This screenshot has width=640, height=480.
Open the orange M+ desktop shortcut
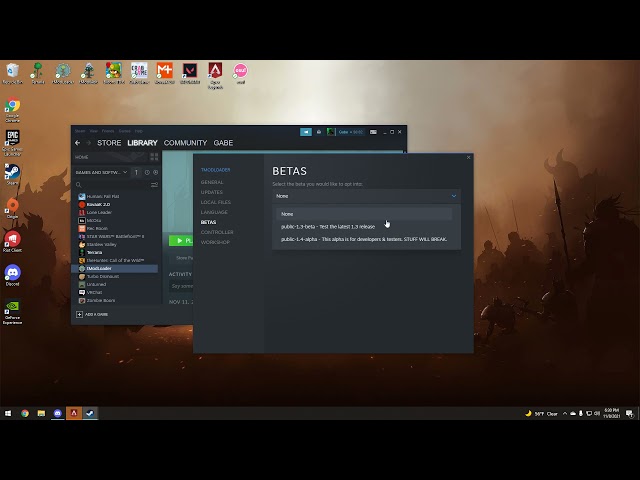(x=164, y=73)
